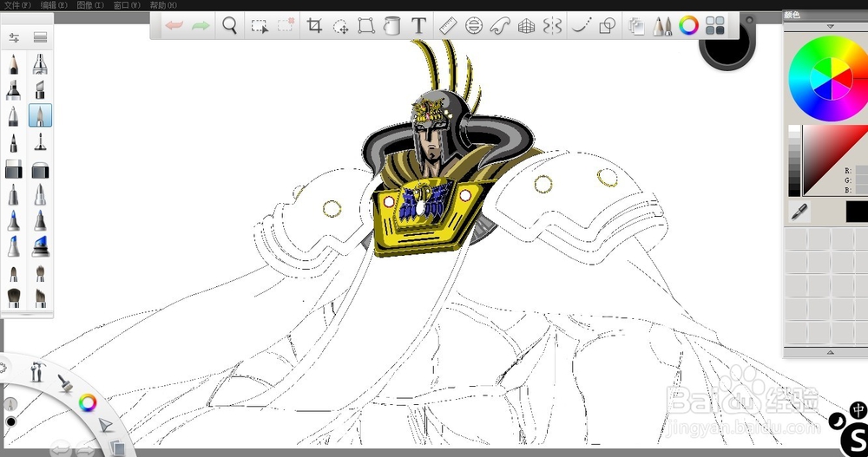Select the Zoom magnifier tool
This screenshot has width=868, height=457.
[230, 25]
